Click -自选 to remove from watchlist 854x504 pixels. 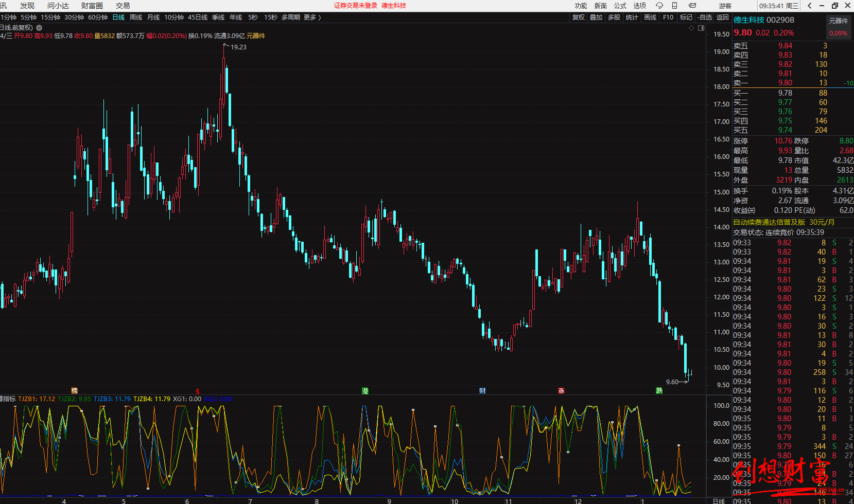(705, 17)
